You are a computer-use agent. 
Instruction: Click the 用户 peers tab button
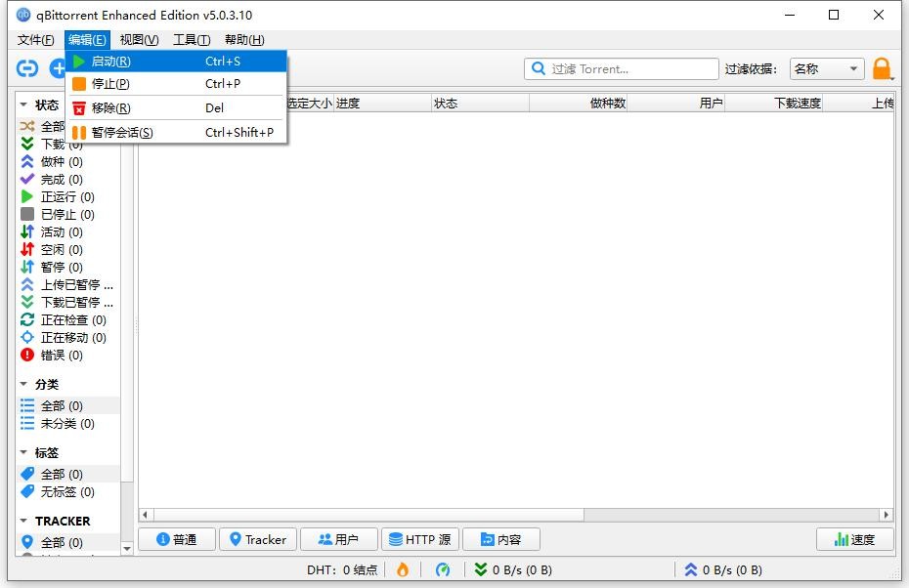point(337,539)
